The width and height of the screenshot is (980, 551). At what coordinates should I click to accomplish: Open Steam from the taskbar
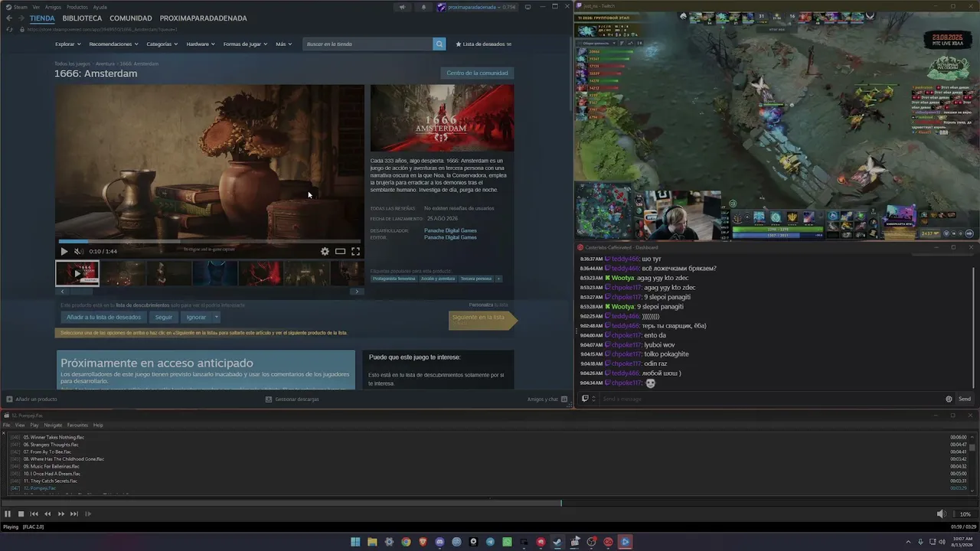pos(557,542)
